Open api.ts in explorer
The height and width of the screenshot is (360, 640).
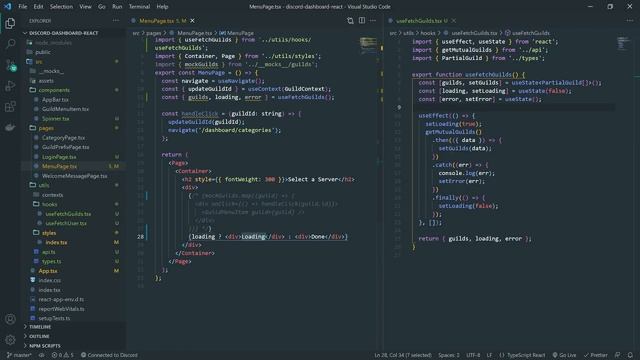(49, 252)
